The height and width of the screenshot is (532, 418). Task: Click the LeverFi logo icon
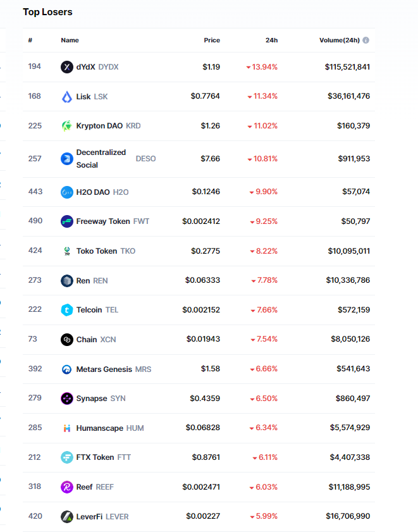tap(67, 517)
